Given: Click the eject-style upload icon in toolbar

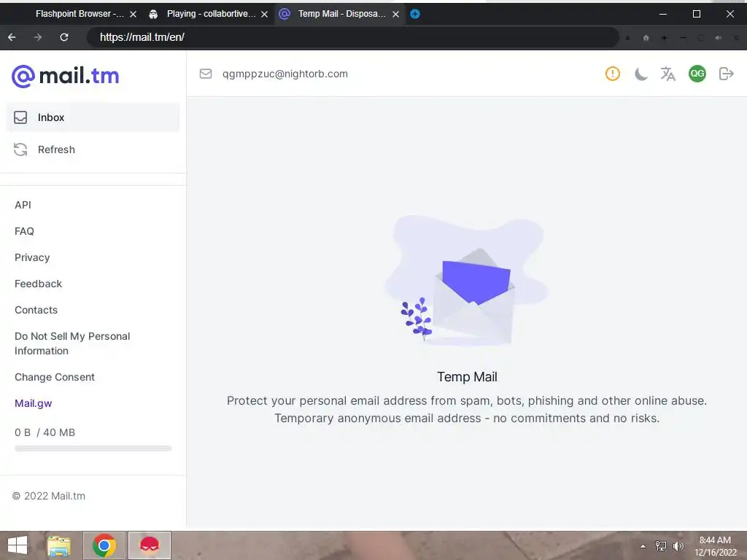Looking at the screenshot, I should pos(627,38).
